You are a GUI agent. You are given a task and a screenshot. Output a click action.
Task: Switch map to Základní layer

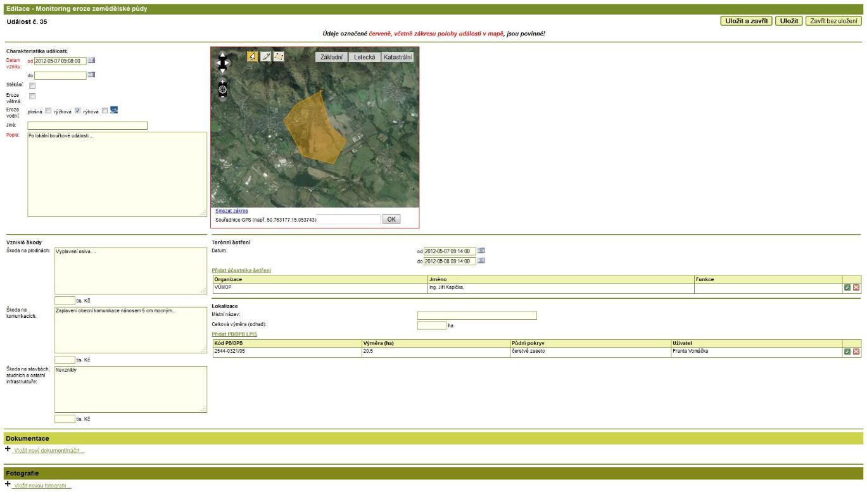332,57
